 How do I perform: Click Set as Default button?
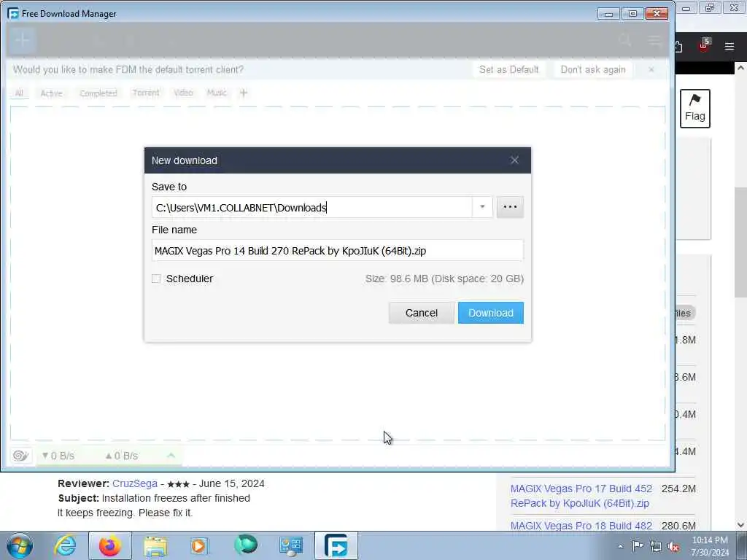[x=508, y=69]
